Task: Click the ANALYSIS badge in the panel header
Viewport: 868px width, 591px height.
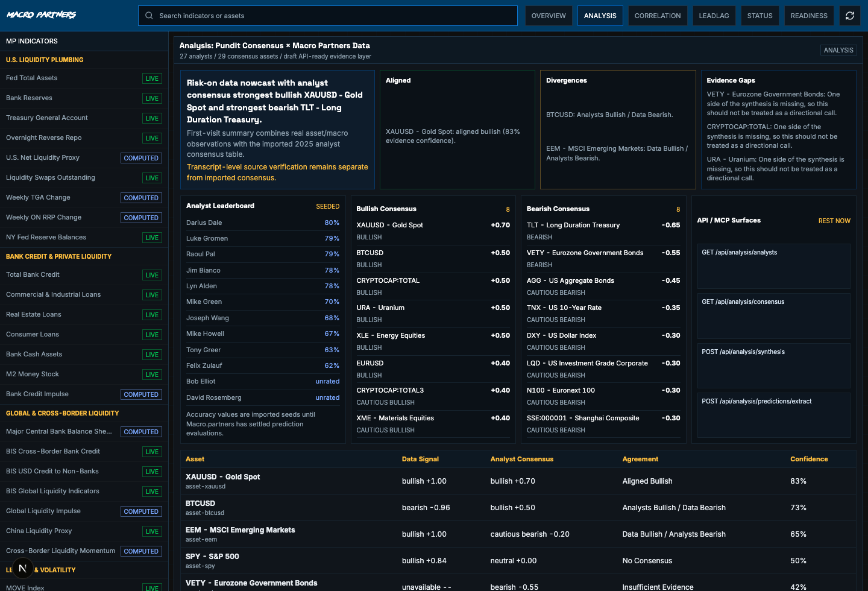Action: pyautogui.click(x=838, y=50)
